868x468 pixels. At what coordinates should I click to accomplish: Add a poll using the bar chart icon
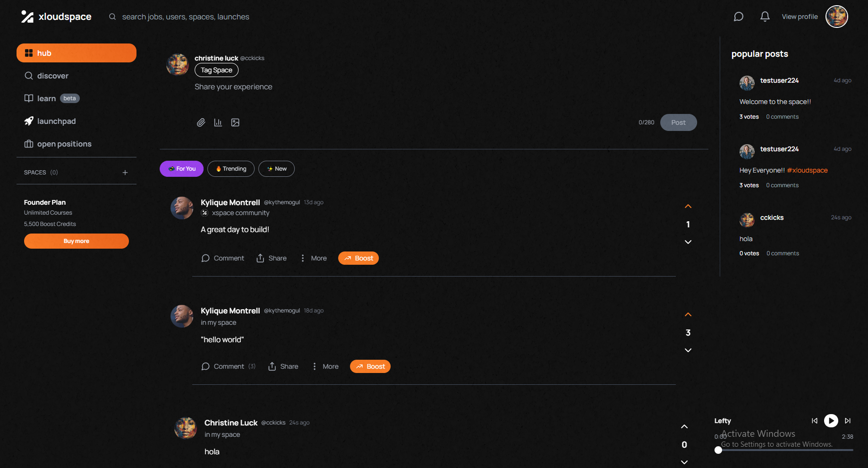point(218,122)
